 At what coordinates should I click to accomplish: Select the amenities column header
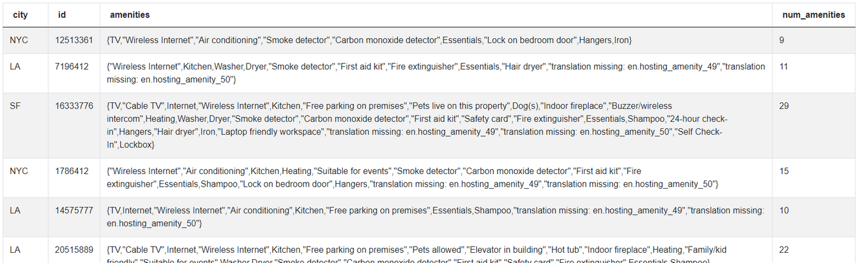tap(130, 15)
